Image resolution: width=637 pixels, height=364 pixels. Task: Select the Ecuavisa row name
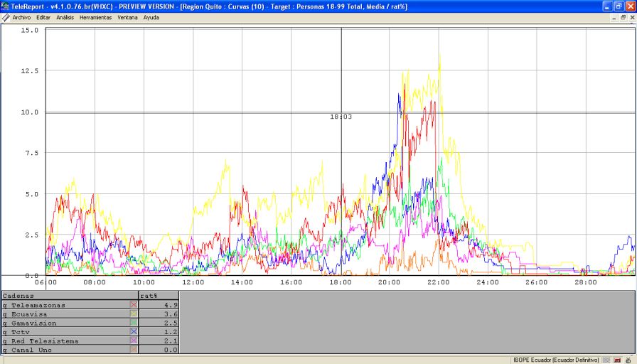coord(29,314)
